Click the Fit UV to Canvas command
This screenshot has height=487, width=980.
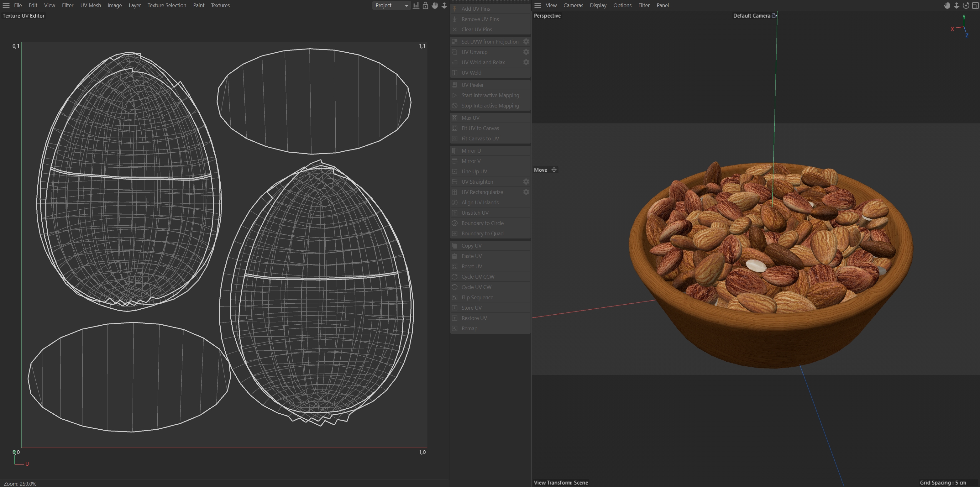[x=480, y=128]
